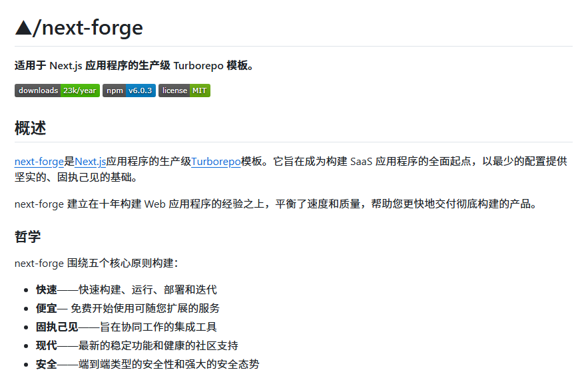Click the line 坚实的、固执己见的基础

[76, 177]
